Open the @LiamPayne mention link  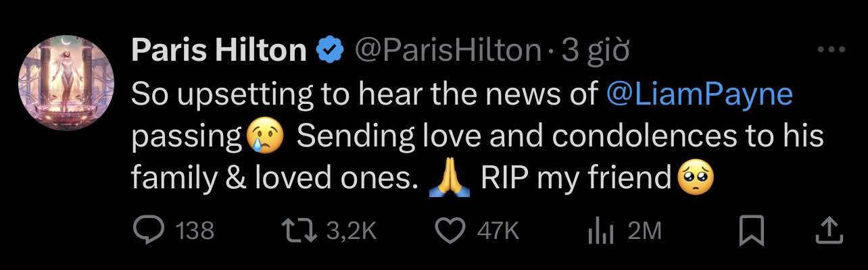click(x=700, y=94)
